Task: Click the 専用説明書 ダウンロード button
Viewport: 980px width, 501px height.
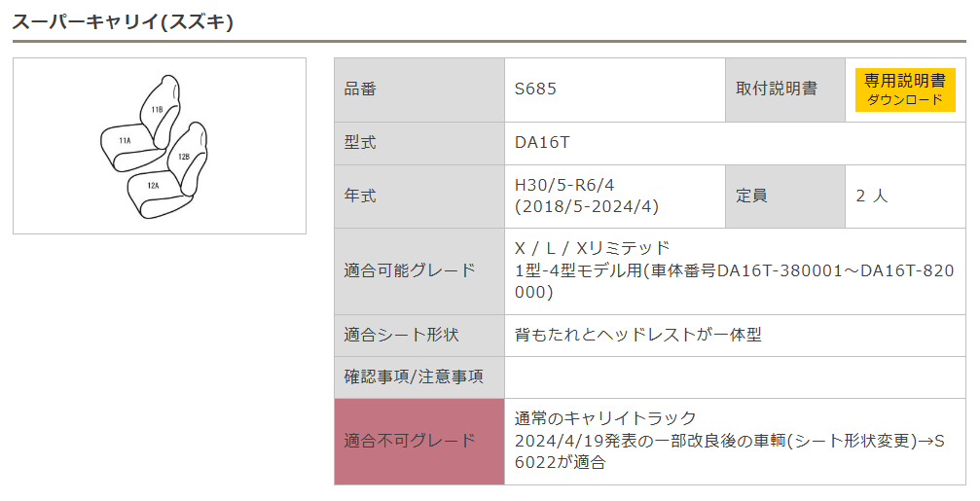Action: [x=904, y=89]
